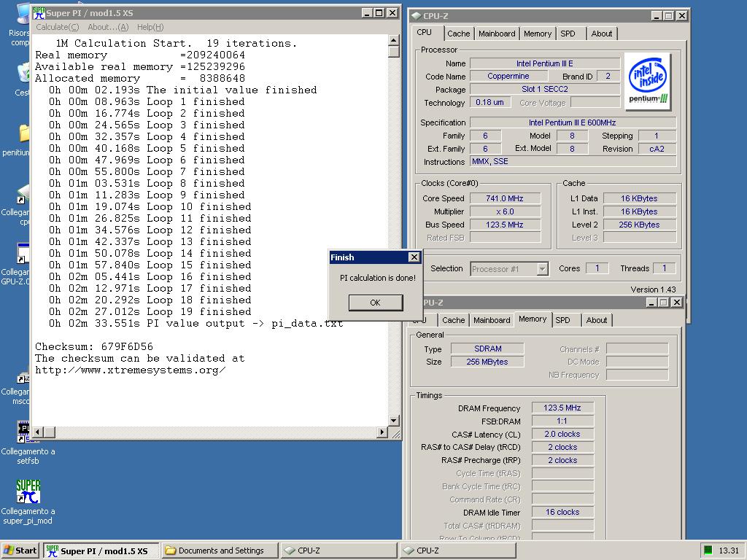Open the Help(H) menu in Super PI
The height and width of the screenshot is (560, 747).
click(x=150, y=27)
